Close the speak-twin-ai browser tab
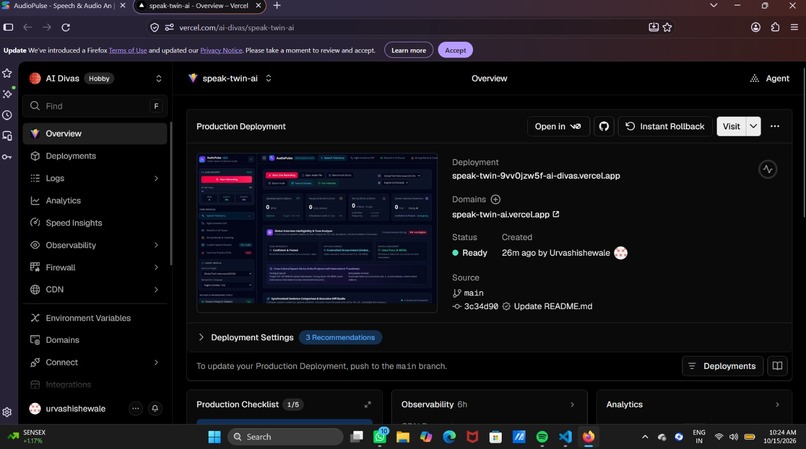This screenshot has width=806, height=449. tap(258, 6)
